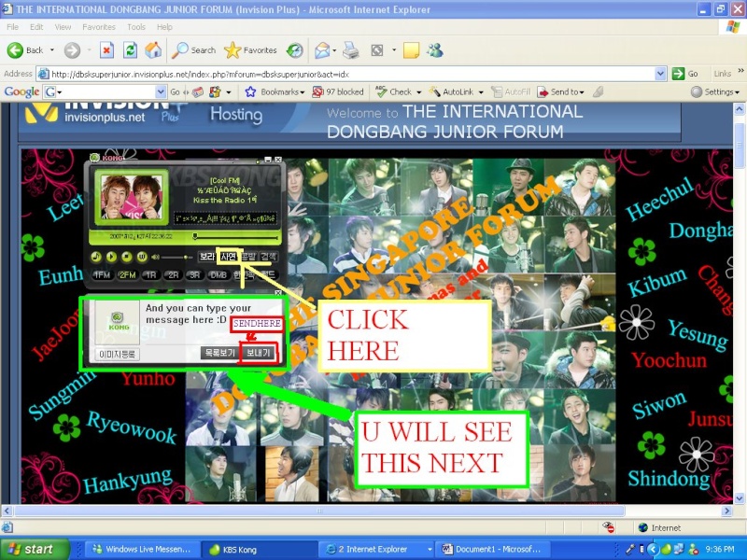
Task: Open the Favorites star in IE toolbar
Action: [x=250, y=50]
